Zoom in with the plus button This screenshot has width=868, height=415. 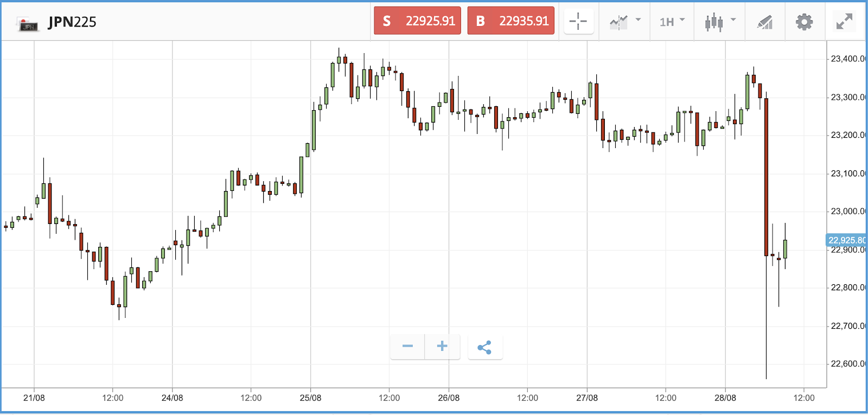tap(442, 346)
